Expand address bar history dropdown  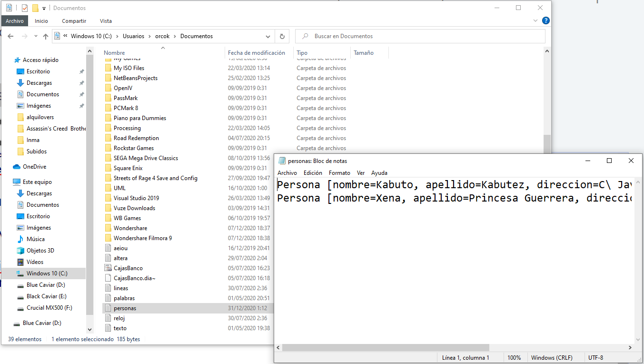tap(268, 36)
